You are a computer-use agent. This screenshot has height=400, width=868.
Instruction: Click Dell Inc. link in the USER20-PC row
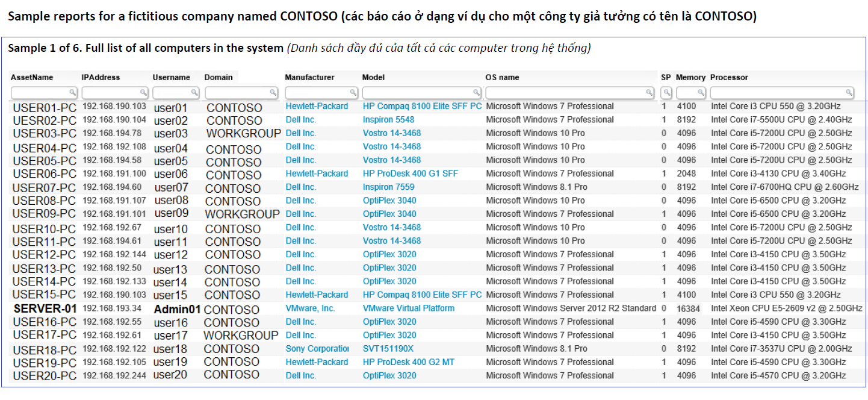click(301, 375)
